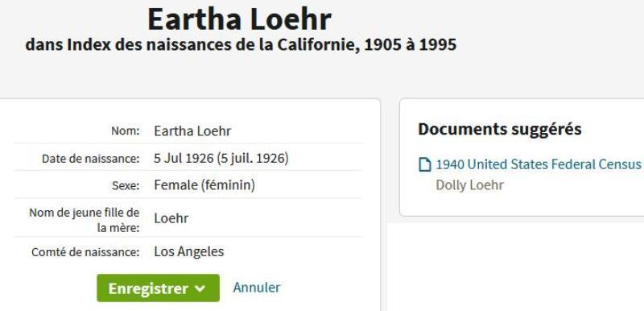Click the Date de naissance label
This screenshot has height=311, width=644.
point(91,159)
